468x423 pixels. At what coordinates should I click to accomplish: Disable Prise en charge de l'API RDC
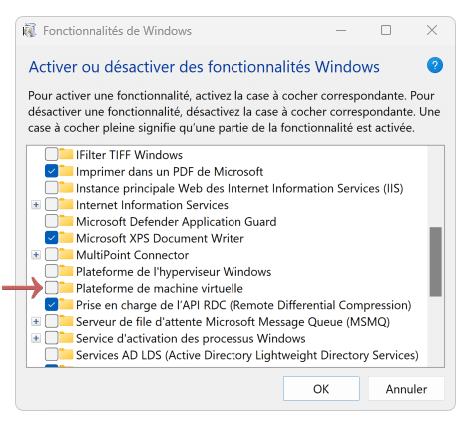[51, 304]
